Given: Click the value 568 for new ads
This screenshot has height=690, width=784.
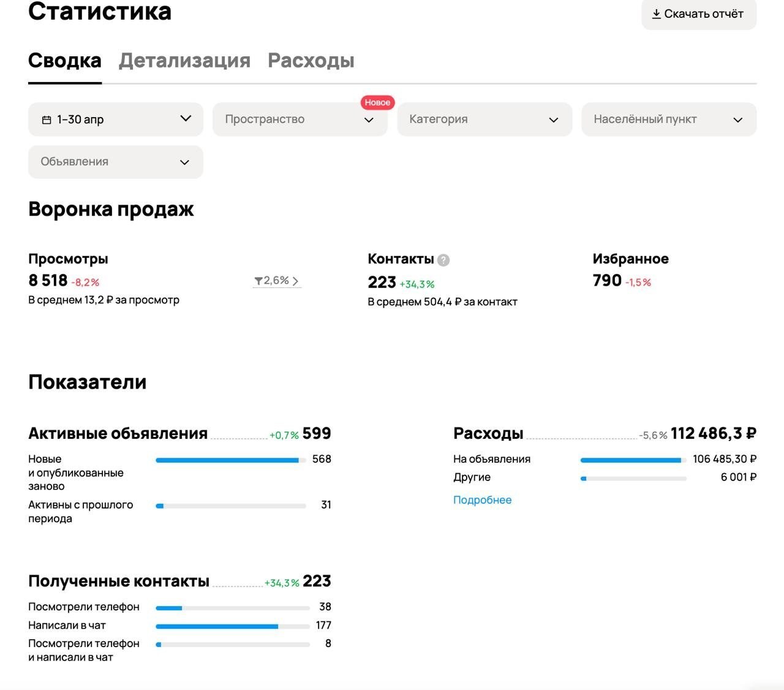Looking at the screenshot, I should point(322,459).
